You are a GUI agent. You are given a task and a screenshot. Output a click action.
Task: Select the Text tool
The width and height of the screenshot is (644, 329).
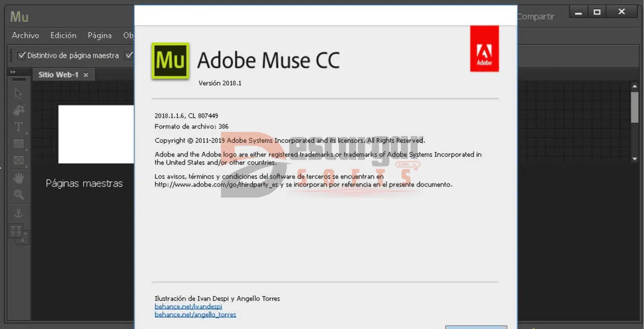(19, 127)
